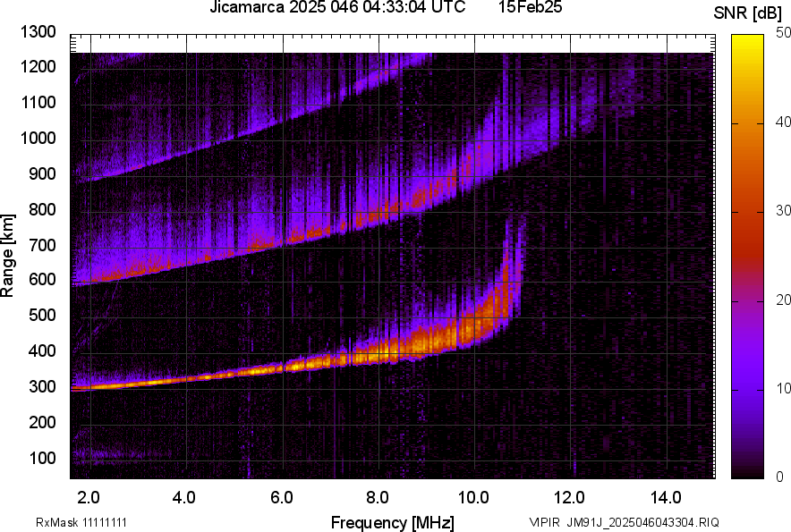Click the range tick label "800"
Viewport: 791px width, 532px height.
pyautogui.click(x=42, y=209)
